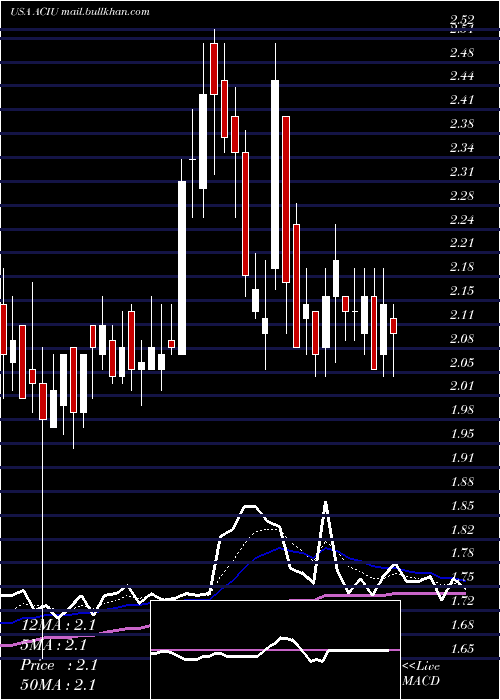Select the 2.44 price axis label

(461, 76)
